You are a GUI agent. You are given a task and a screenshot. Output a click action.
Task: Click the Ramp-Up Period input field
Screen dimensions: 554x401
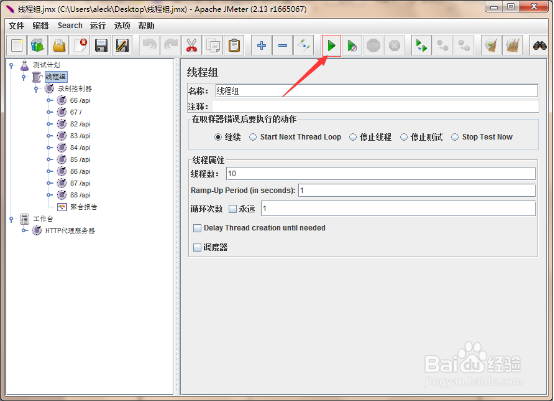417,190
